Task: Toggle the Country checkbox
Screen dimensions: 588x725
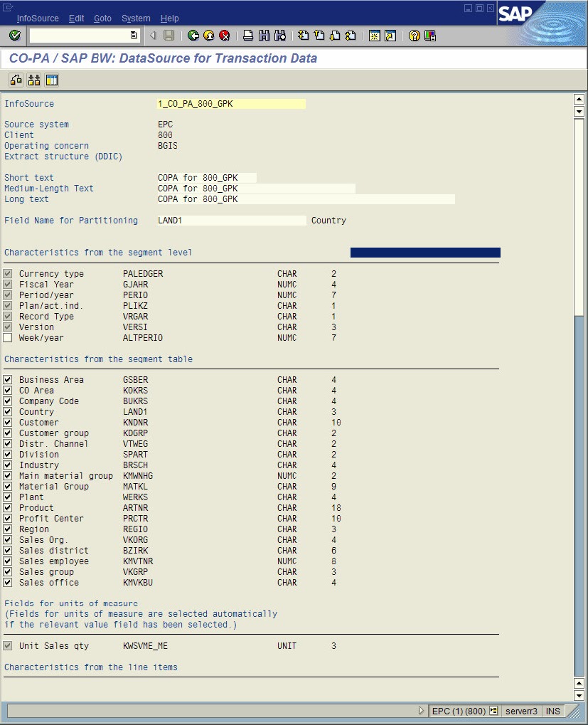Action: [7, 411]
